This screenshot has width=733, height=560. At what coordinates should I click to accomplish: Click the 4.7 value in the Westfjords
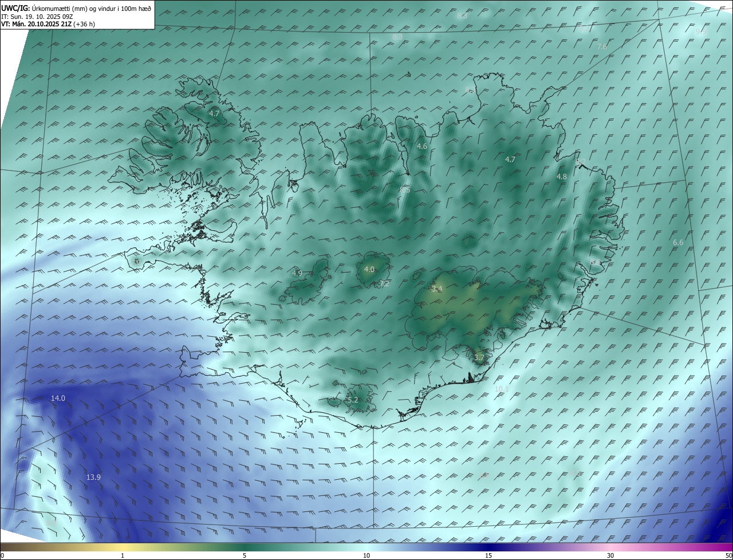(214, 114)
